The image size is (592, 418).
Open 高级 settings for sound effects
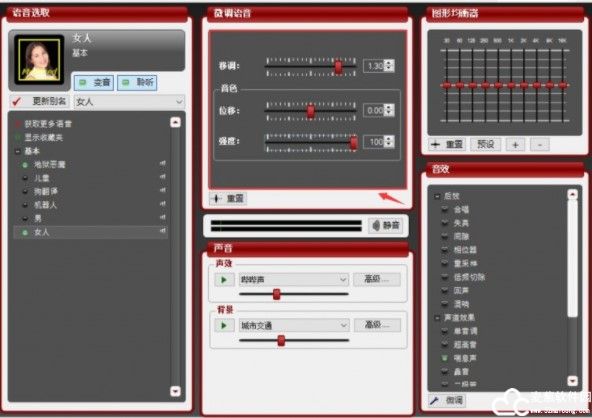[x=377, y=279]
